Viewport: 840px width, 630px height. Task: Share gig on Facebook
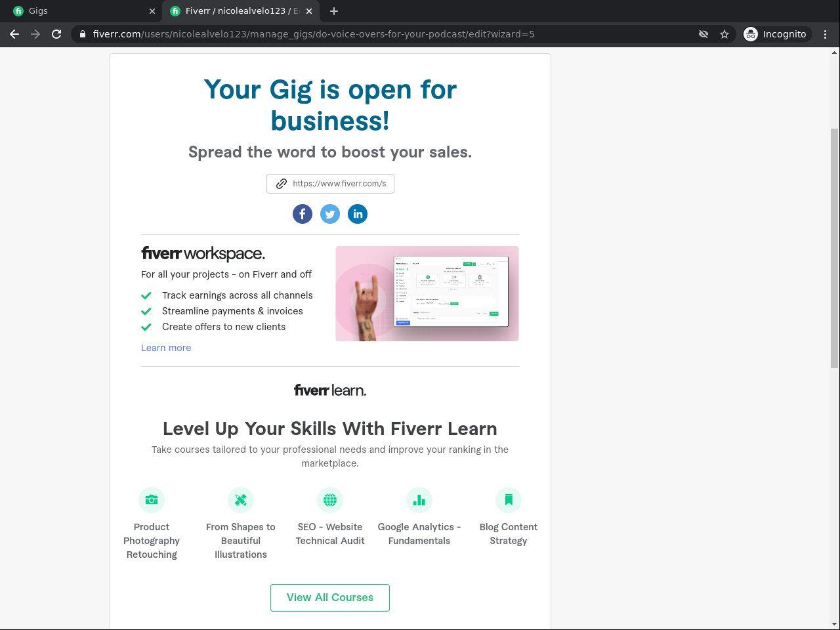click(303, 214)
